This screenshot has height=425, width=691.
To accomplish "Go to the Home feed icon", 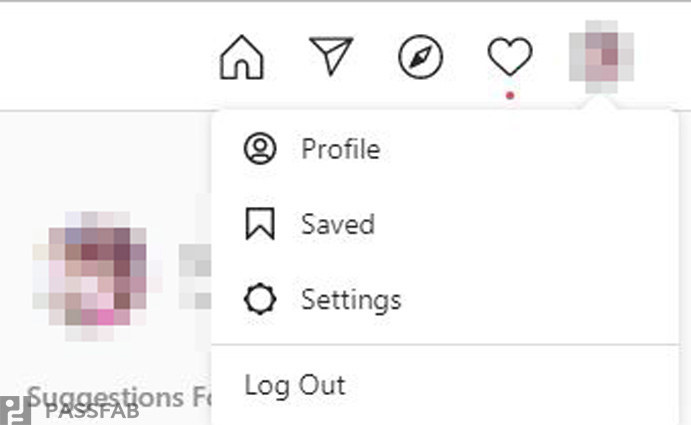I will pyautogui.click(x=241, y=57).
